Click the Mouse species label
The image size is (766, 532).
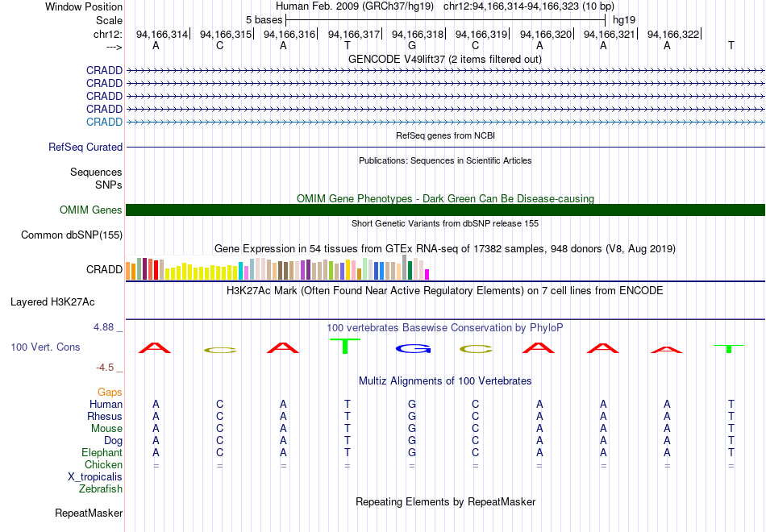[x=106, y=429]
